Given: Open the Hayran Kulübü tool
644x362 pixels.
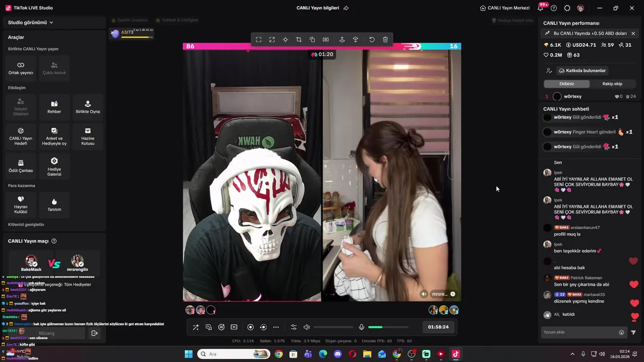Looking at the screenshot, I should 21,205.
